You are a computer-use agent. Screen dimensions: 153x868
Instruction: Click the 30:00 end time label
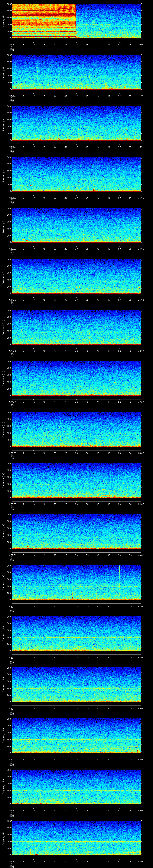(141, 44)
